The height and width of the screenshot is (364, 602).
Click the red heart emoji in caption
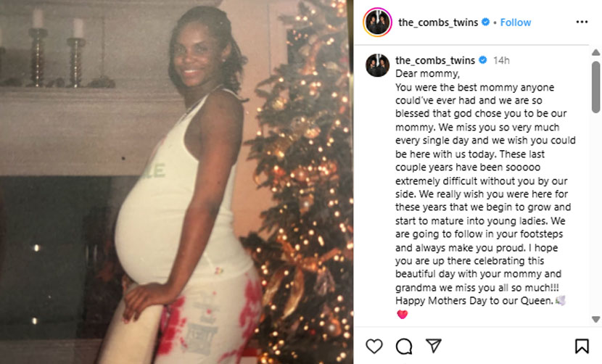click(x=402, y=315)
